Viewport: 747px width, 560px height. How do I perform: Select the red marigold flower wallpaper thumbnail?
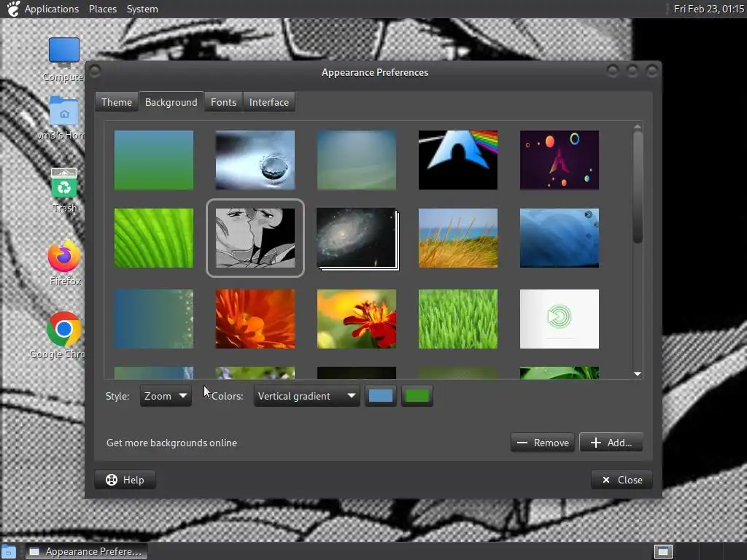click(356, 319)
